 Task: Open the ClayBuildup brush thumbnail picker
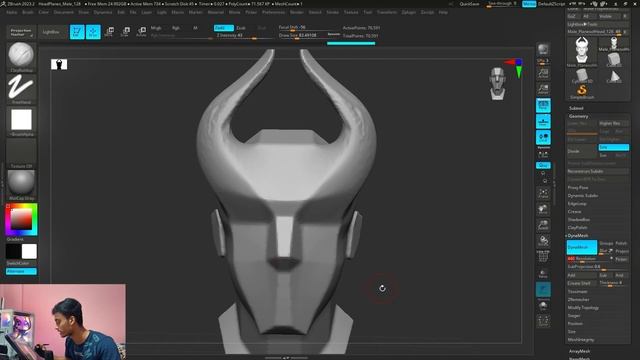pos(21,55)
